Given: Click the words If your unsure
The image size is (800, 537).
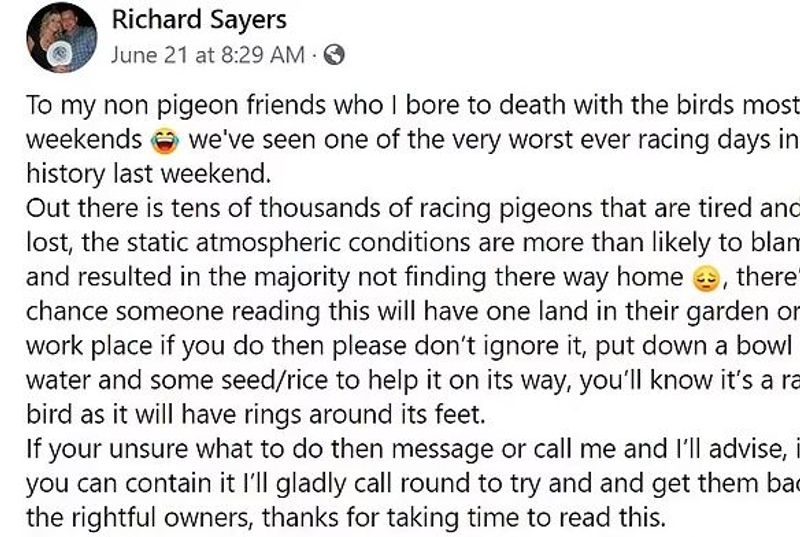Looking at the screenshot, I should [108, 449].
